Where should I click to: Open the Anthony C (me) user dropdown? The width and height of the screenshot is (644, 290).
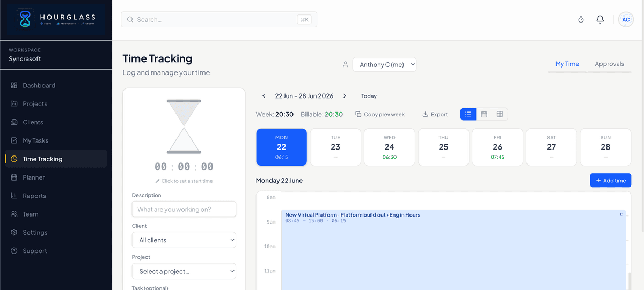384,64
